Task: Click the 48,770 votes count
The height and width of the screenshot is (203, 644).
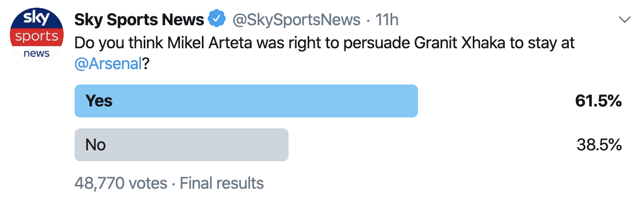Action: [121, 183]
